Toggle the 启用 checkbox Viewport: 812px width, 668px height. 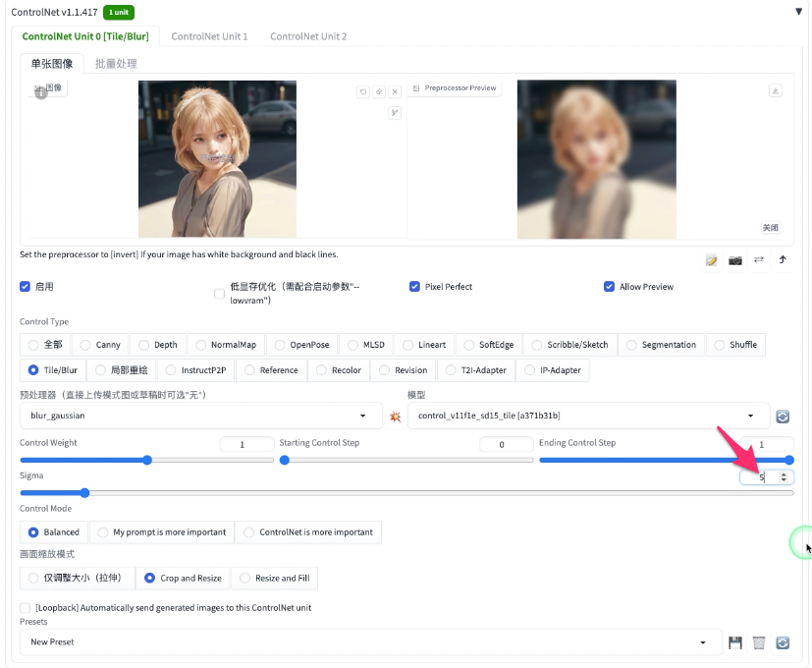tap(25, 287)
